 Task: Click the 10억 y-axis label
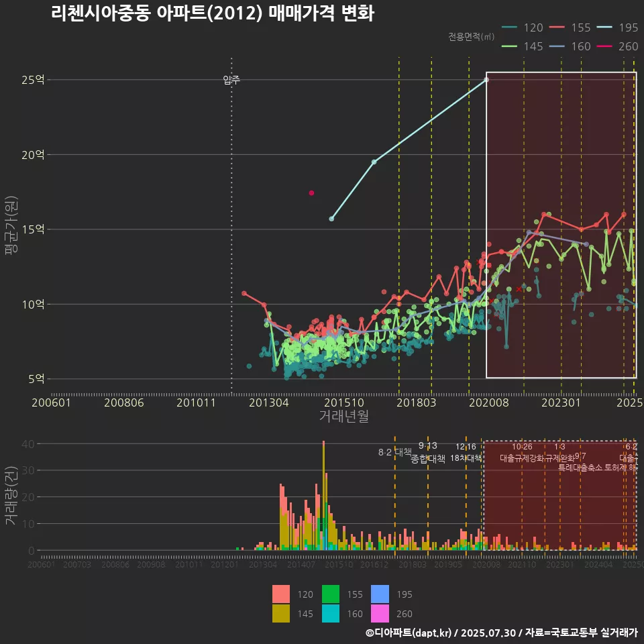click(33, 305)
